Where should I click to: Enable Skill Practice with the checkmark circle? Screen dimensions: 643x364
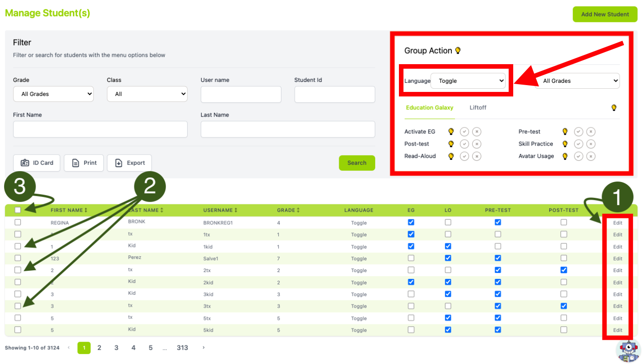pyautogui.click(x=578, y=144)
